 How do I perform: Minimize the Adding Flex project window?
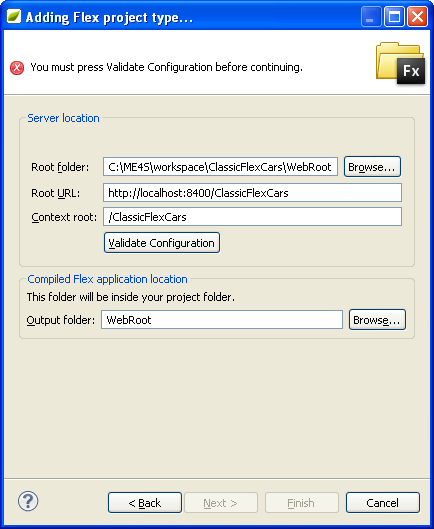371,17
